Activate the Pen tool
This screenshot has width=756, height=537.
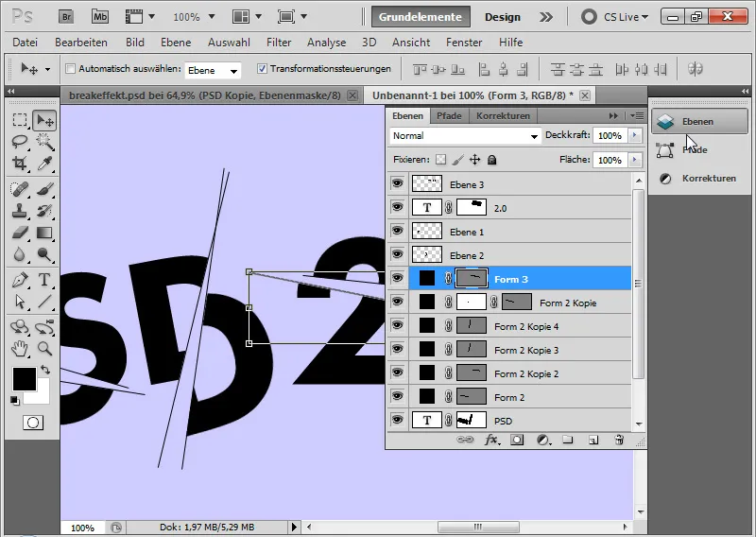[x=20, y=280]
